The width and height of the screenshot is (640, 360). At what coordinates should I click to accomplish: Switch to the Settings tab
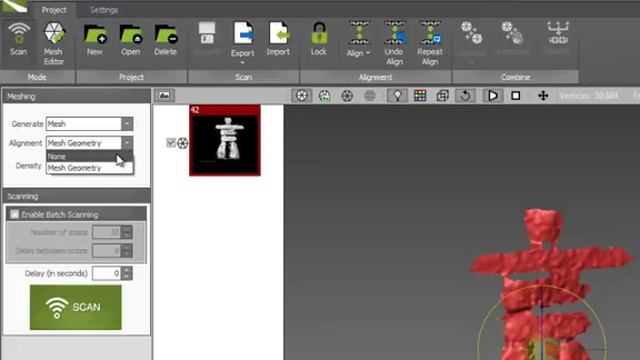coord(104,10)
